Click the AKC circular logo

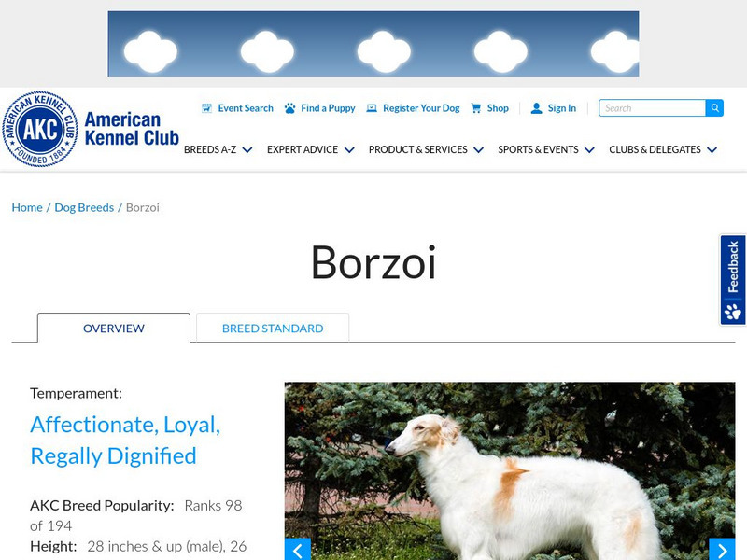[x=40, y=129]
